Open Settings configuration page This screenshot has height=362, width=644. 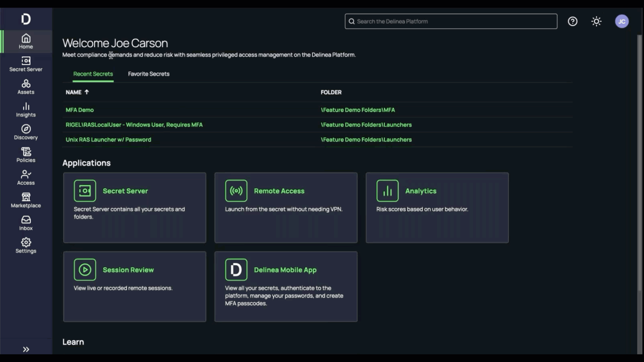point(25,245)
